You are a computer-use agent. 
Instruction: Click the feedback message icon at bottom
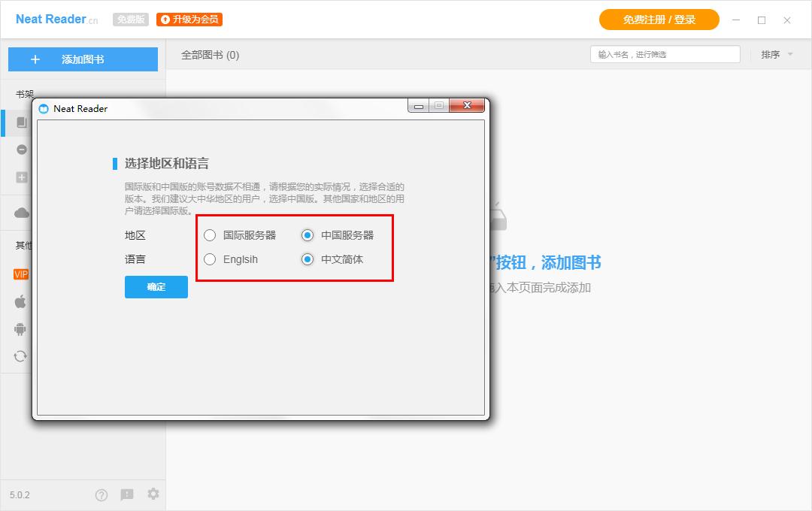click(x=127, y=494)
